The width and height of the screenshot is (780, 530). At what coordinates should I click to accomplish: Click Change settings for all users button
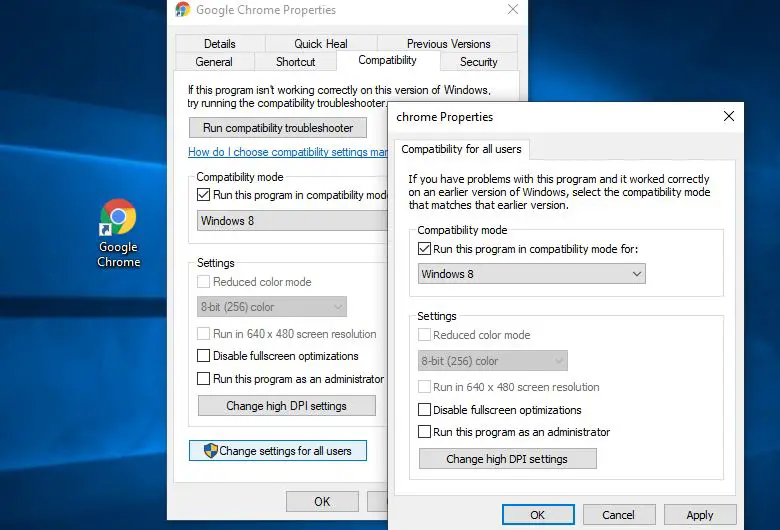click(278, 450)
